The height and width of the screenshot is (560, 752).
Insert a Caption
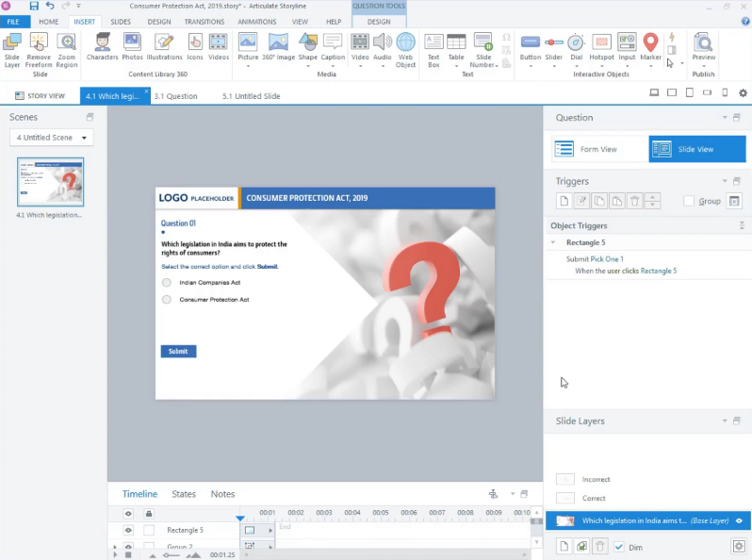tap(333, 46)
